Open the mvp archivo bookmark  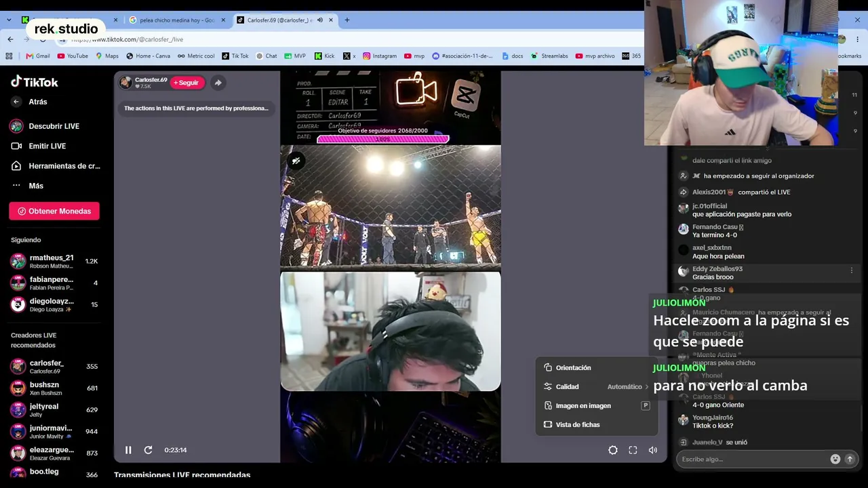595,56
